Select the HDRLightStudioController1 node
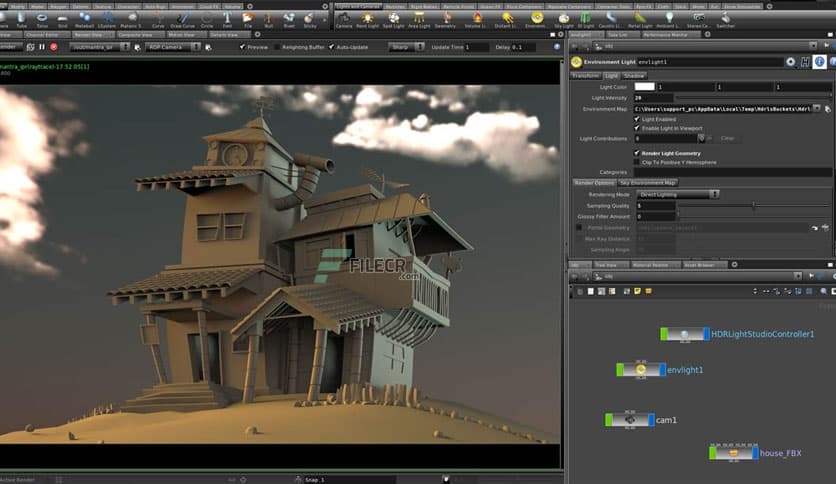Screen dimensions: 836x484 [685, 334]
